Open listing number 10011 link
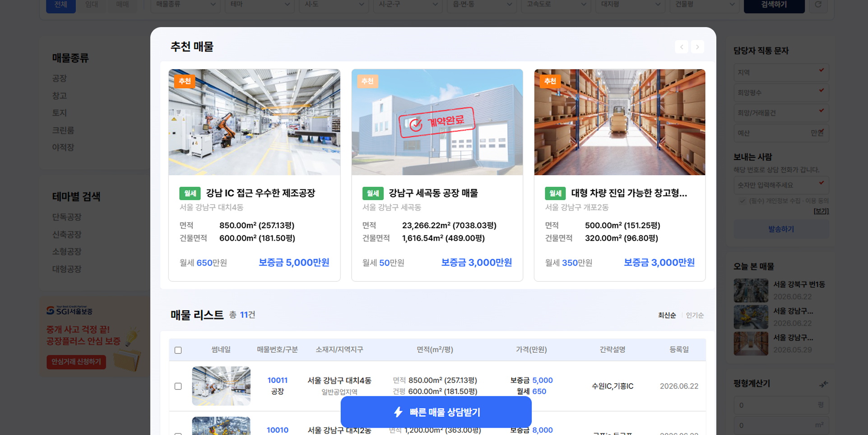 point(277,380)
